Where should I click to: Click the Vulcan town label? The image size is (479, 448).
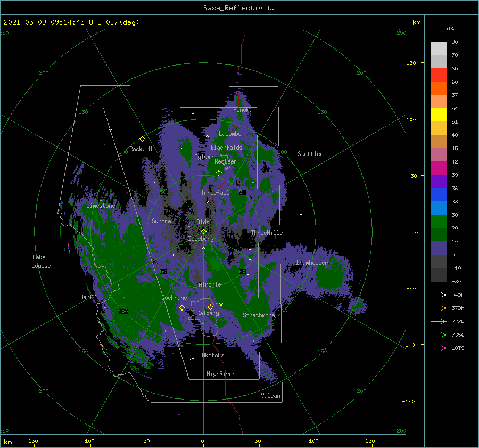click(x=271, y=396)
